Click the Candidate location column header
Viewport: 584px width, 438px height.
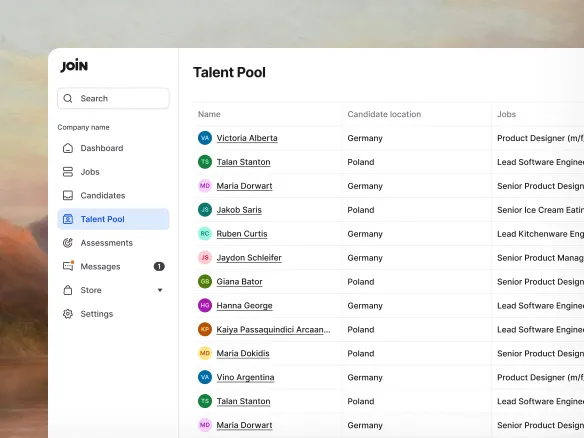(384, 114)
